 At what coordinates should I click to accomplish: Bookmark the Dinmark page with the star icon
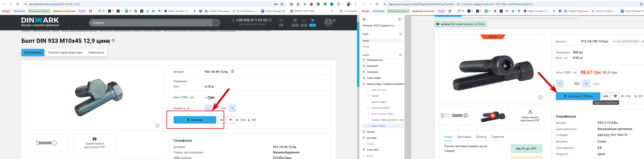[282, 4]
